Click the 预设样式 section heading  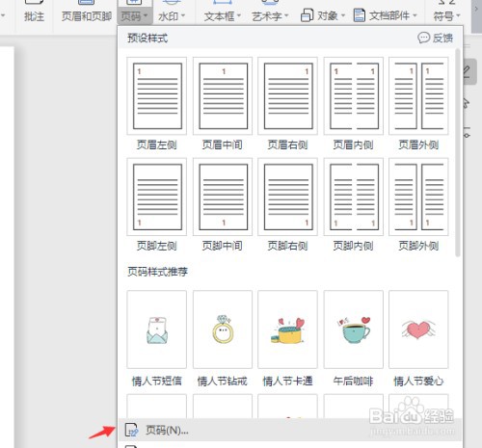click(x=147, y=38)
